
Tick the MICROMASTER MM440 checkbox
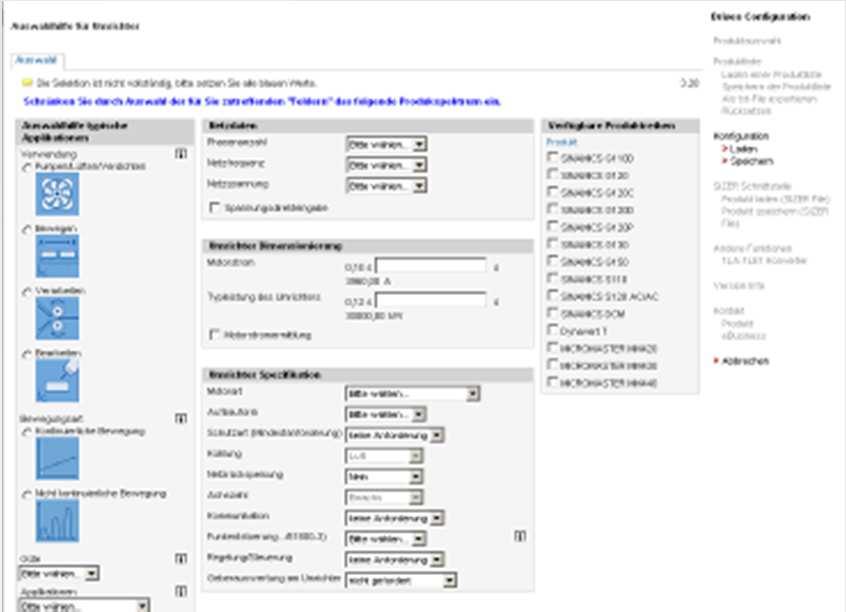click(x=552, y=382)
